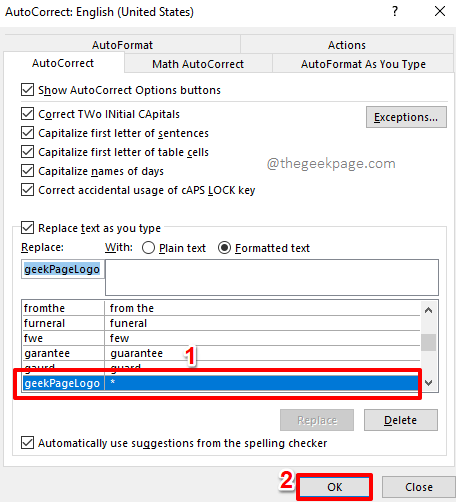The image size is (456, 502).
Task: Disable Capitalize first letter of sentences
Action: 27,133
